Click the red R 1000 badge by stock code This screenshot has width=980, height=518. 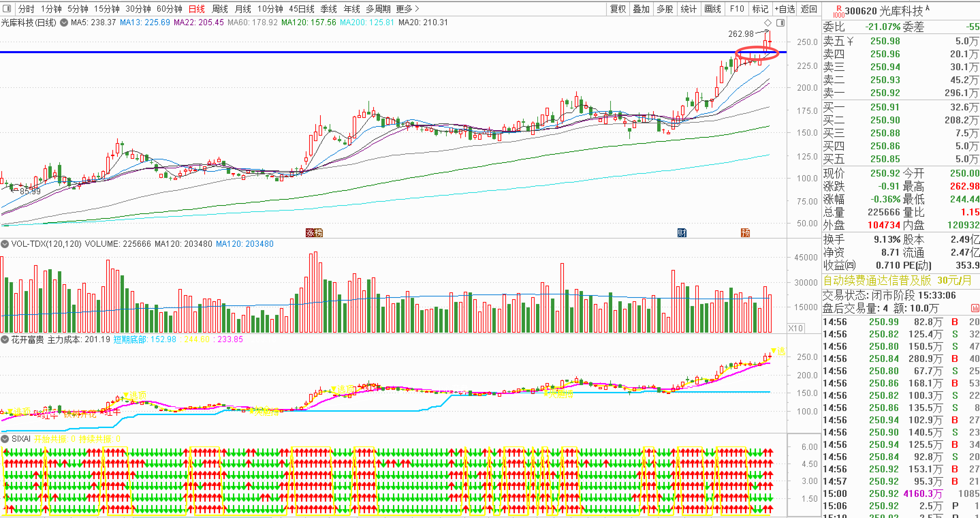[x=838, y=12]
